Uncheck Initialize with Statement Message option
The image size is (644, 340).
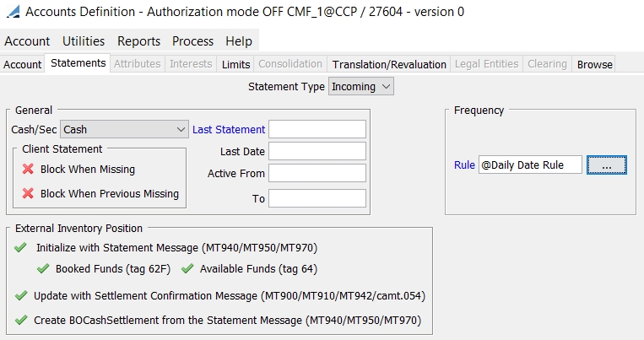[x=20, y=247]
